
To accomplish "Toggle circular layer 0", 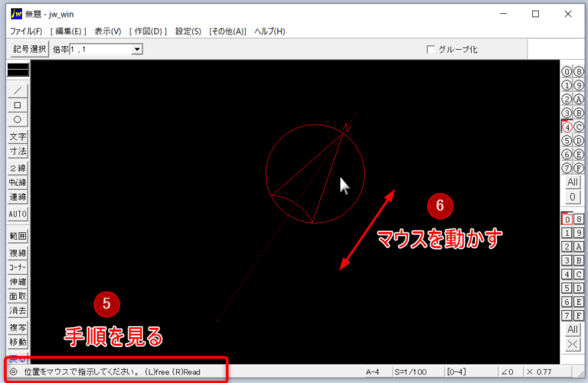I will point(567,72).
